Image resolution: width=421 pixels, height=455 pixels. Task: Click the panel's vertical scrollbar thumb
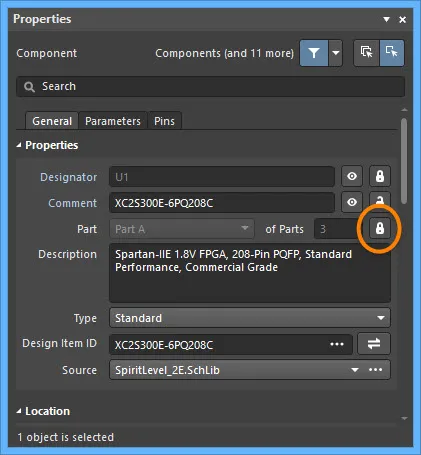coord(404,161)
